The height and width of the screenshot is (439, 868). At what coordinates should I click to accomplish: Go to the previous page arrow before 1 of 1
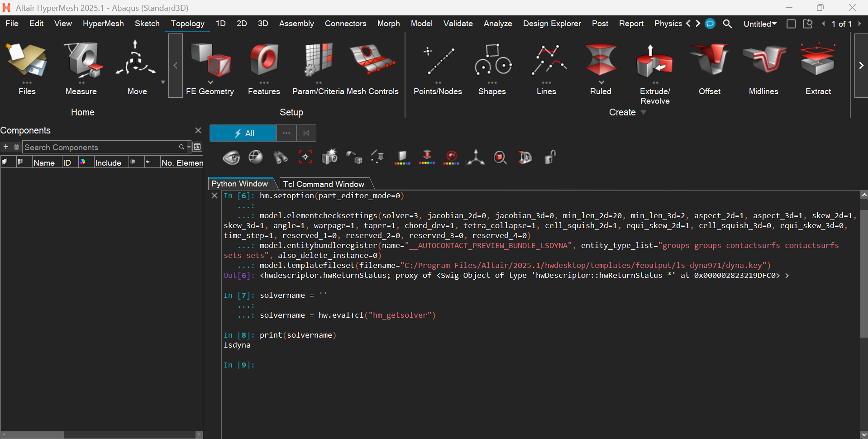[x=823, y=24]
